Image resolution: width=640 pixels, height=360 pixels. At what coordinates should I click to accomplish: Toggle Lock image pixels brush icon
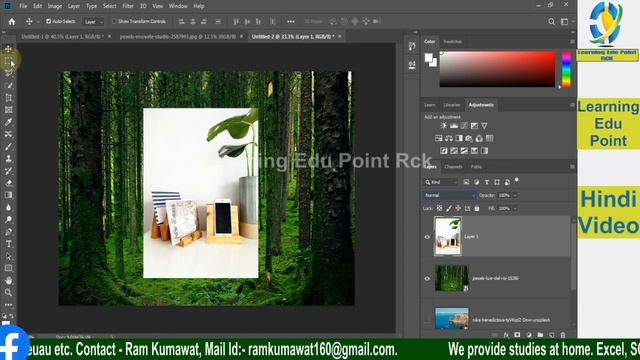click(449, 208)
